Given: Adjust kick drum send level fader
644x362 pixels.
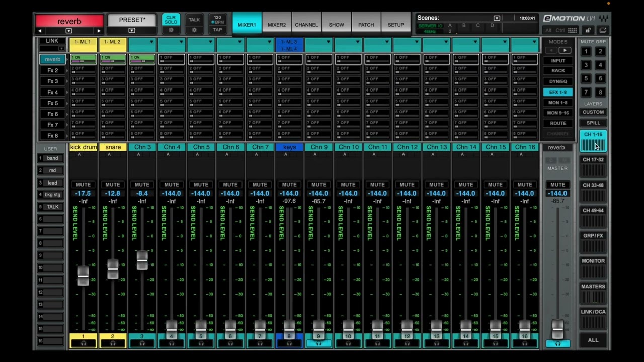Looking at the screenshot, I should 83,276.
